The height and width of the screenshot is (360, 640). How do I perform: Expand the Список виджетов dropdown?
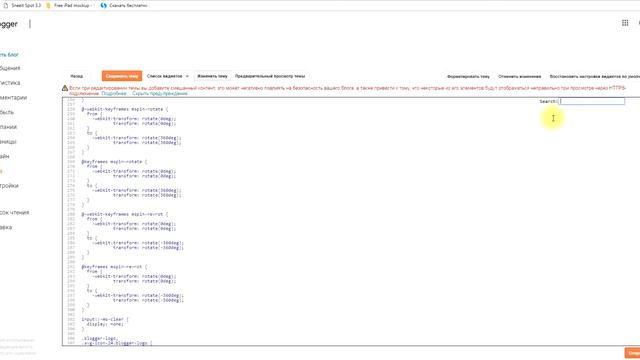pos(168,76)
